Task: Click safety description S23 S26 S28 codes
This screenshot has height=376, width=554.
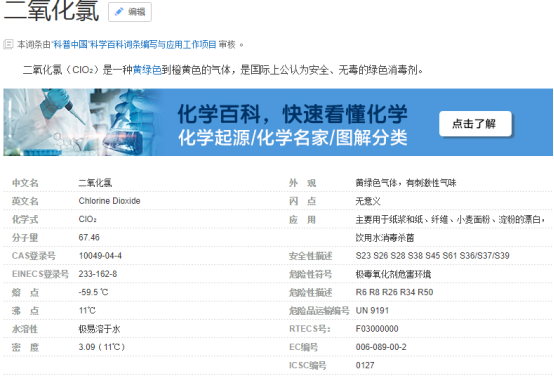Action: coord(432,256)
